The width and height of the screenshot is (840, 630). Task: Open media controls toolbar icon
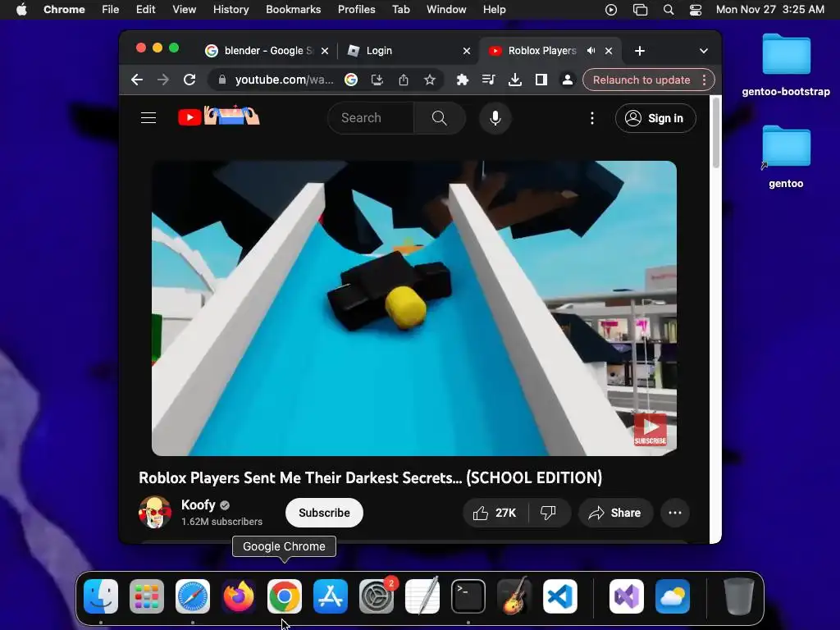(x=489, y=80)
